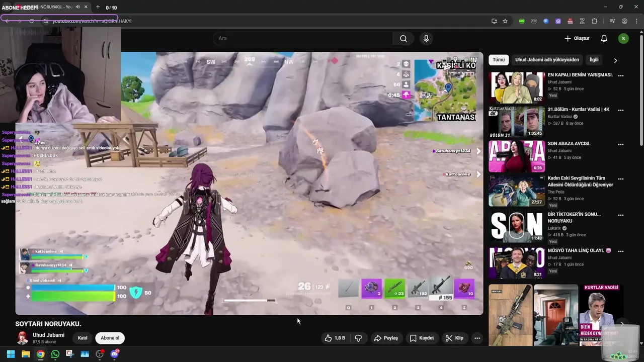Open Discord from taskbar

pos(115,354)
